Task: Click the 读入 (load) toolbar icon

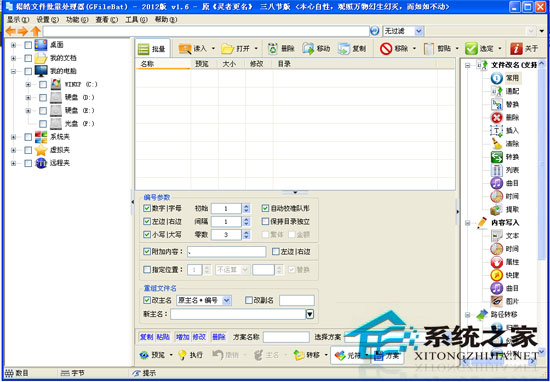Action: [185, 49]
